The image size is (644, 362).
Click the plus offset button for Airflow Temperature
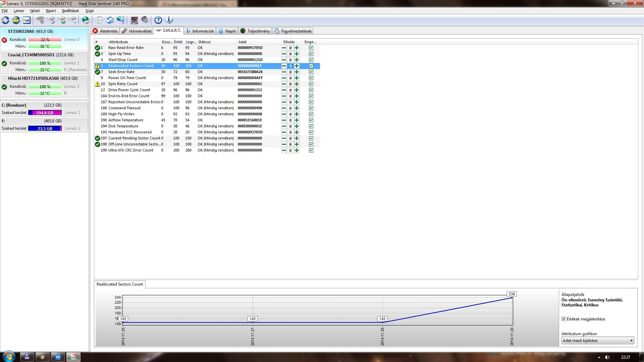297,120
